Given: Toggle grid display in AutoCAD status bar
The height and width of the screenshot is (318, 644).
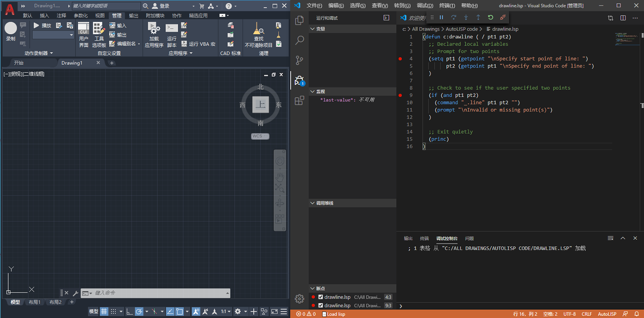Looking at the screenshot, I should pyautogui.click(x=104, y=311).
